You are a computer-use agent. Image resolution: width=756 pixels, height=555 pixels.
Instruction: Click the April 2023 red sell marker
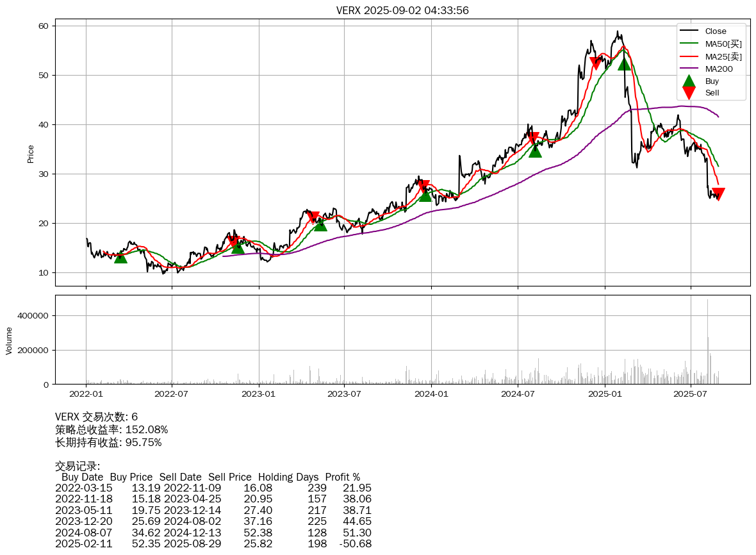313,217
